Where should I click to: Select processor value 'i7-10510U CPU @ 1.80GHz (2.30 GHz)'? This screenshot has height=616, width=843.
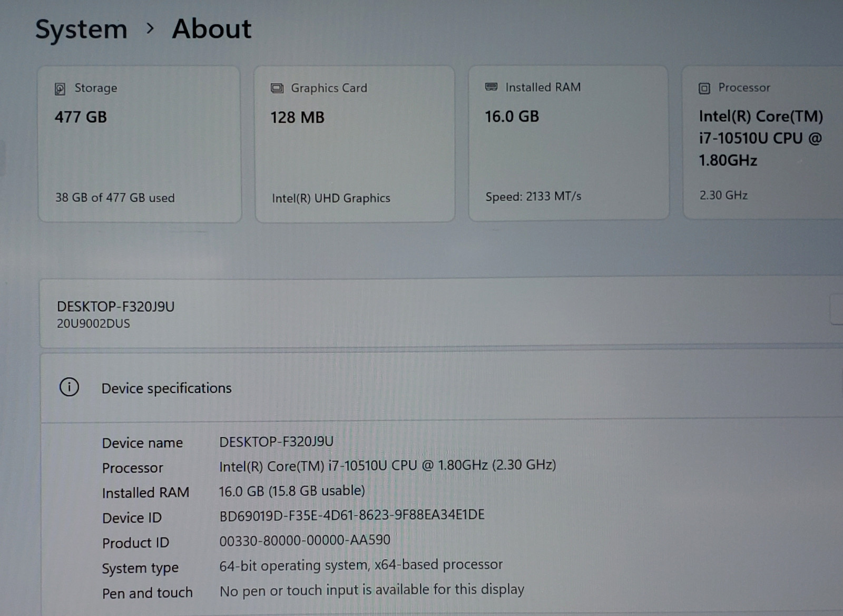point(442,465)
